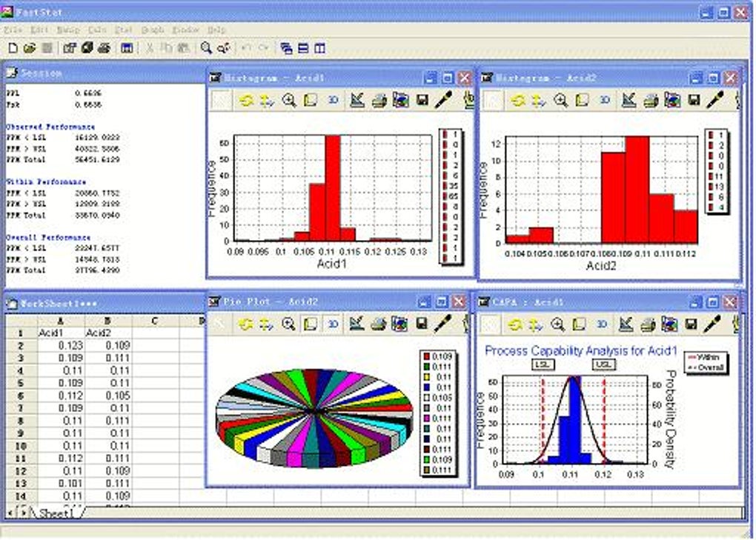
Task: Open the File menu
Action: 13,30
